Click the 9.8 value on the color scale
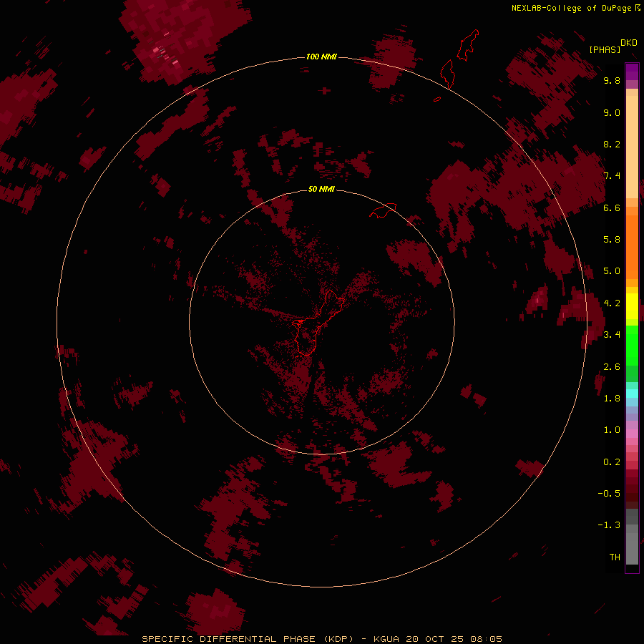 pos(612,80)
